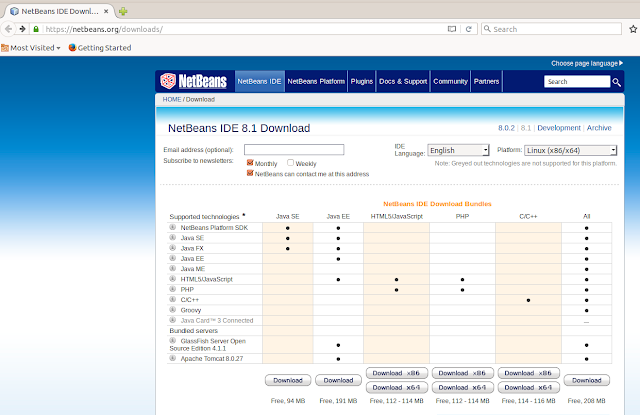This screenshot has width=640, height=415.
Task: Close the NetBeans IDE Download tab
Action: click(106, 11)
